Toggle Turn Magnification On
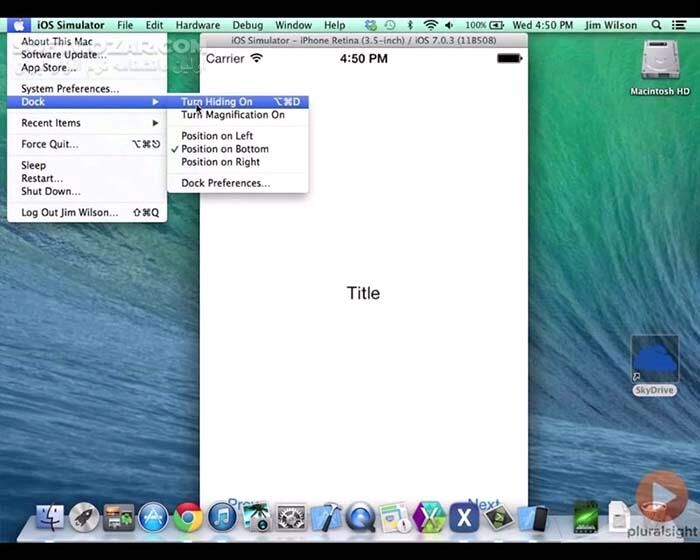The height and width of the screenshot is (560, 700). (232, 115)
